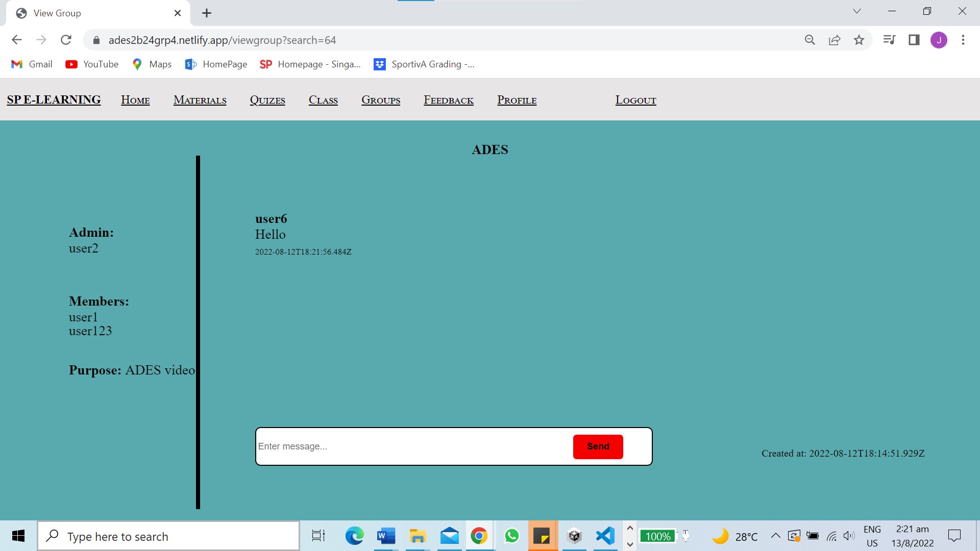Click the zoom magnifier icon in address bar
This screenshot has height=551, width=980.
(x=810, y=40)
